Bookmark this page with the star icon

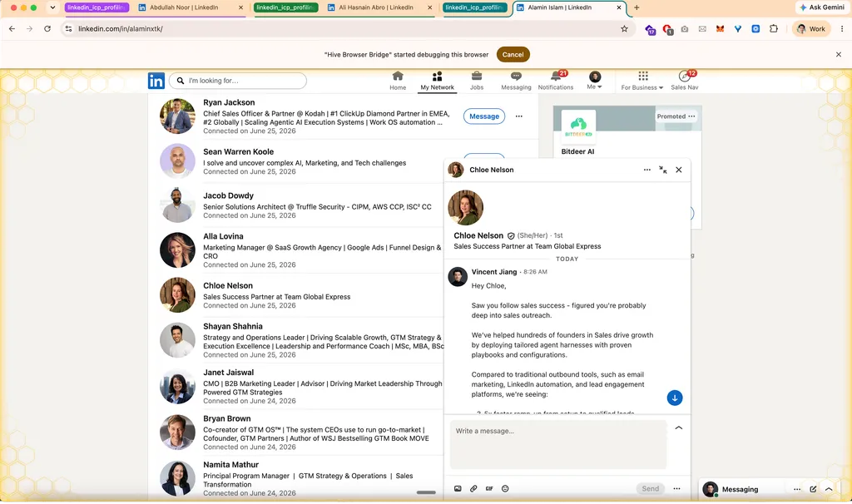[x=624, y=29]
